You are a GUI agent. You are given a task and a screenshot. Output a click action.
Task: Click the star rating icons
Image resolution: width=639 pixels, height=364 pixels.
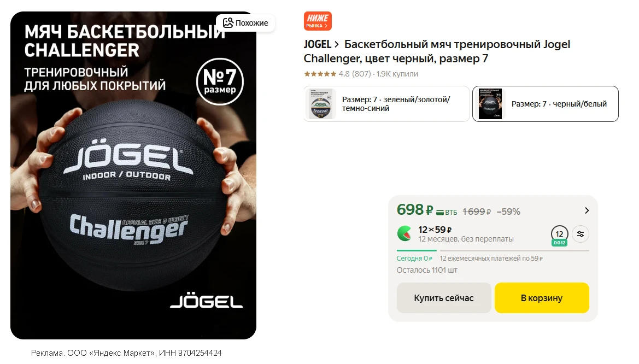pos(320,74)
